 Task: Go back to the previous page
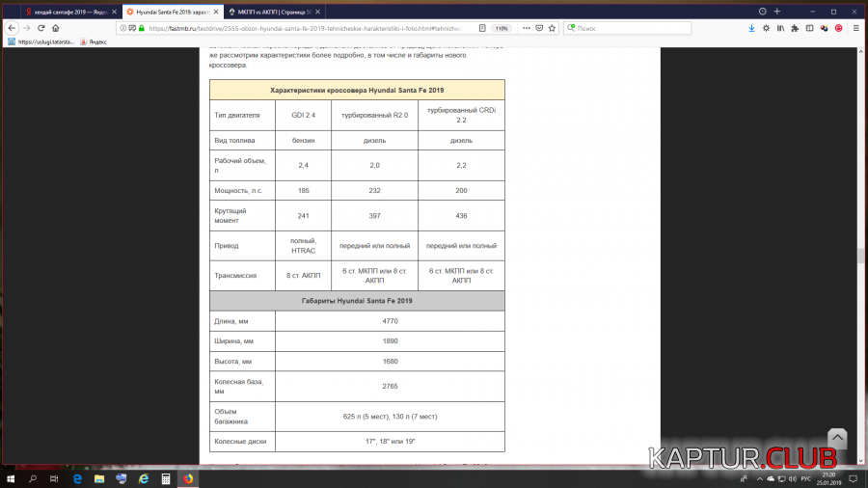click(12, 28)
